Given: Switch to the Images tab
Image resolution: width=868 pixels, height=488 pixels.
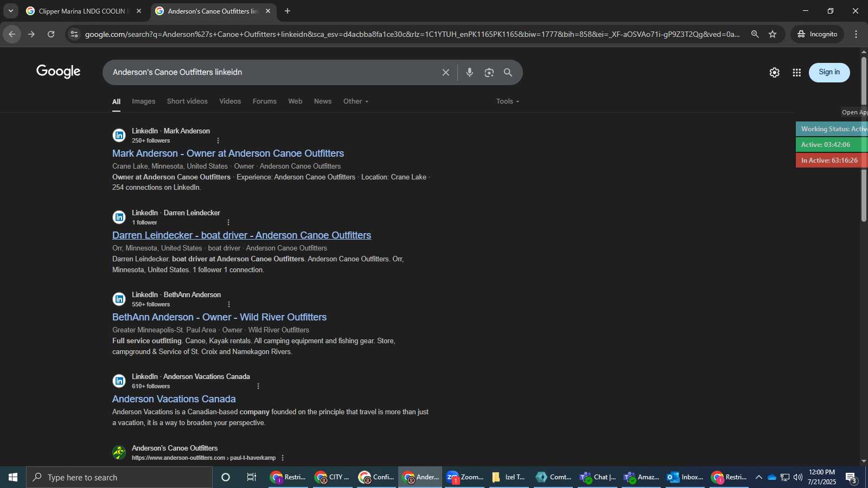Looking at the screenshot, I should 143,101.
